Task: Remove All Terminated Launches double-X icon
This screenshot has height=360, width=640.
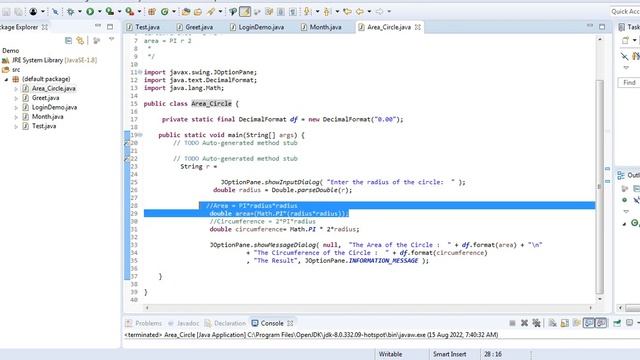Action: coord(536,323)
